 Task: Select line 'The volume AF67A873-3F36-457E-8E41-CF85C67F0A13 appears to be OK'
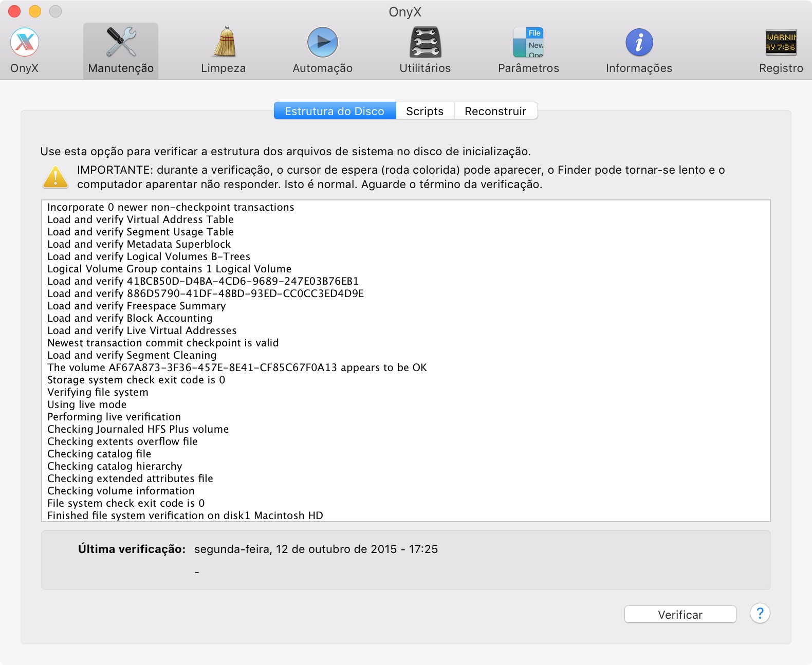(237, 367)
